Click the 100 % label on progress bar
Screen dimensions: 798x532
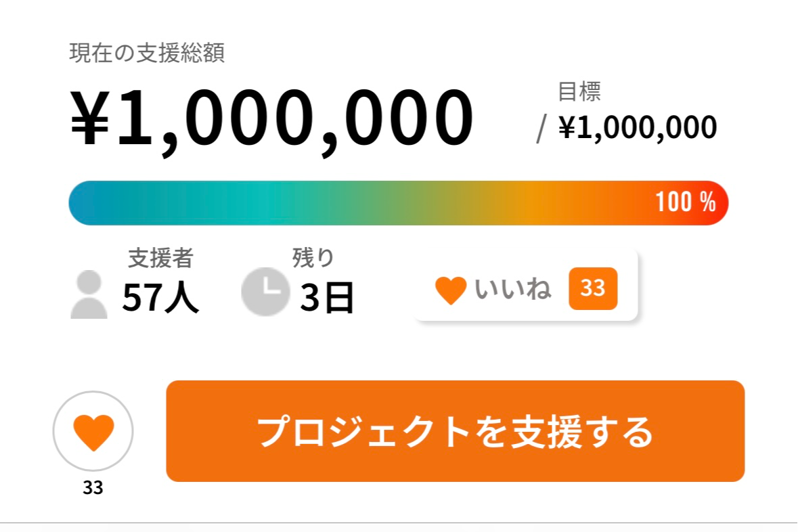pos(685,202)
